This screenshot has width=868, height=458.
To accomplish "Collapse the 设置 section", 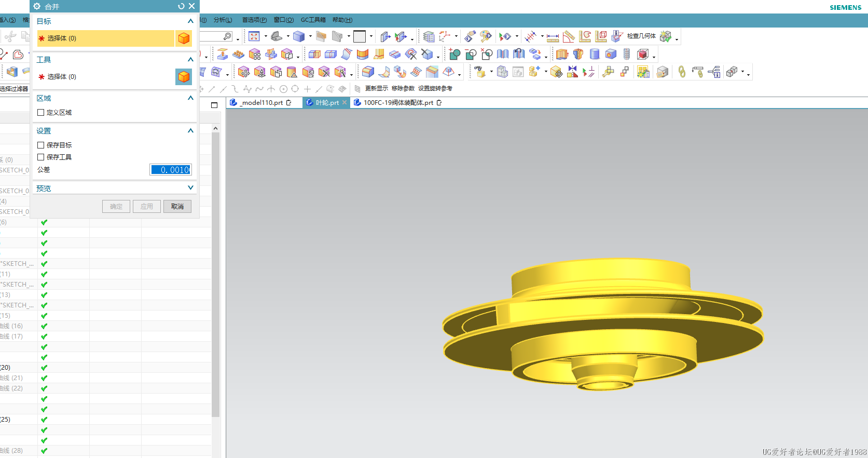I will pyautogui.click(x=190, y=131).
